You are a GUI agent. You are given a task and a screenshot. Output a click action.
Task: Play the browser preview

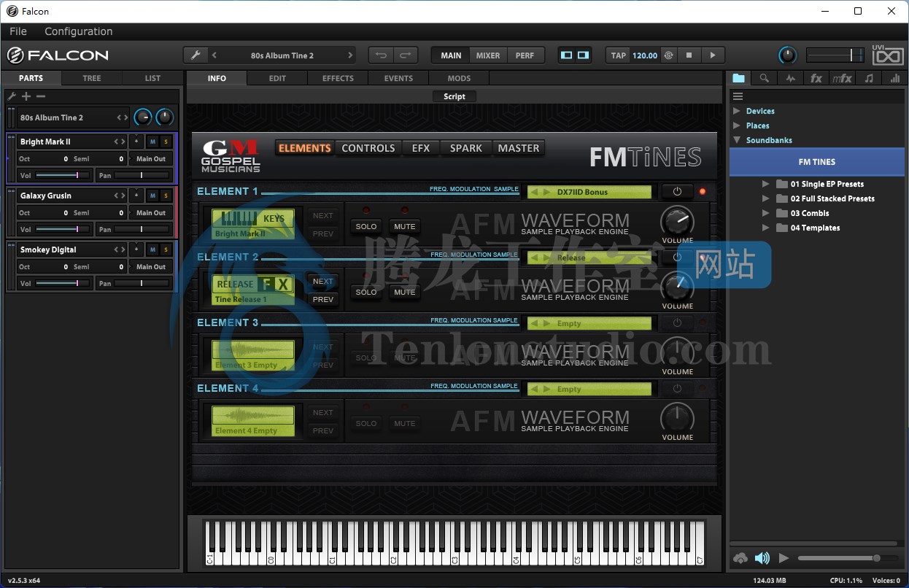click(x=784, y=558)
